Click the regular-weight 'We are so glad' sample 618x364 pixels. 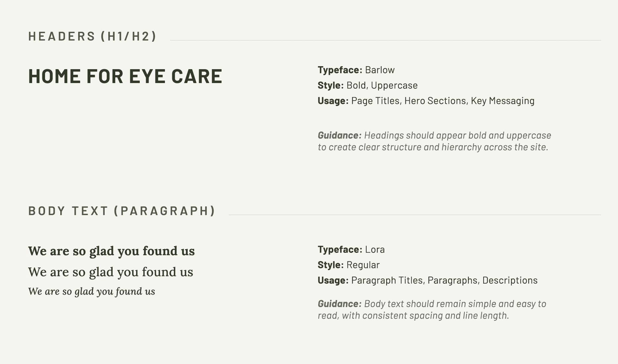(111, 272)
